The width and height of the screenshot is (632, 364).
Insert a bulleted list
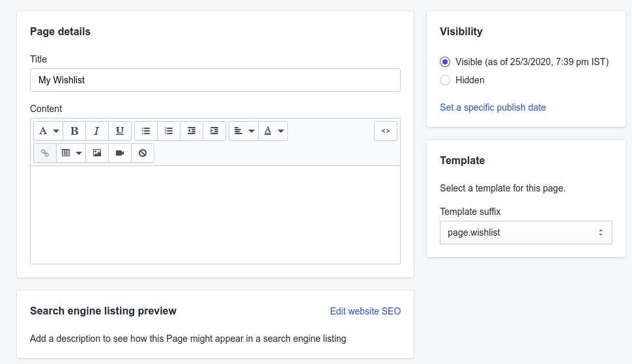click(146, 131)
